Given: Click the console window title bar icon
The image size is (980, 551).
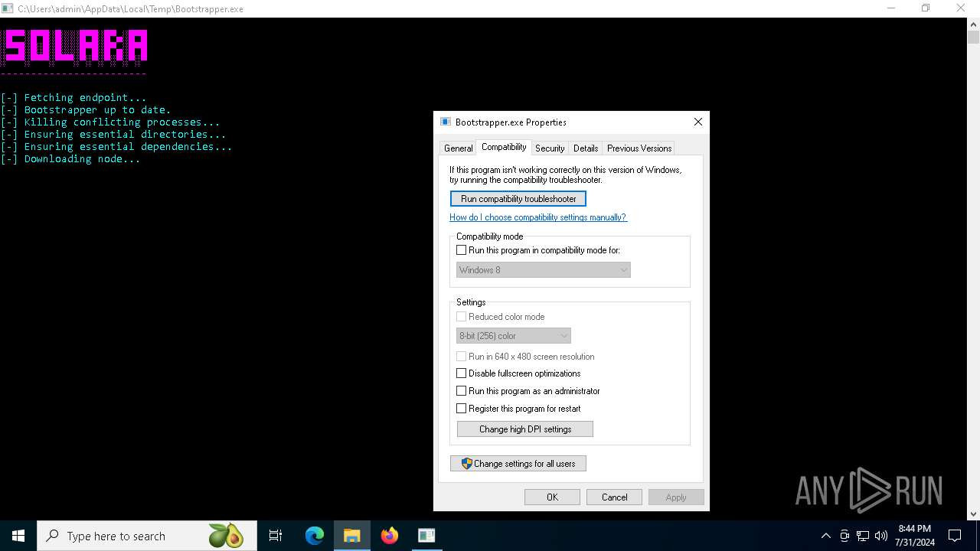Looking at the screenshot, I should 8,8.
